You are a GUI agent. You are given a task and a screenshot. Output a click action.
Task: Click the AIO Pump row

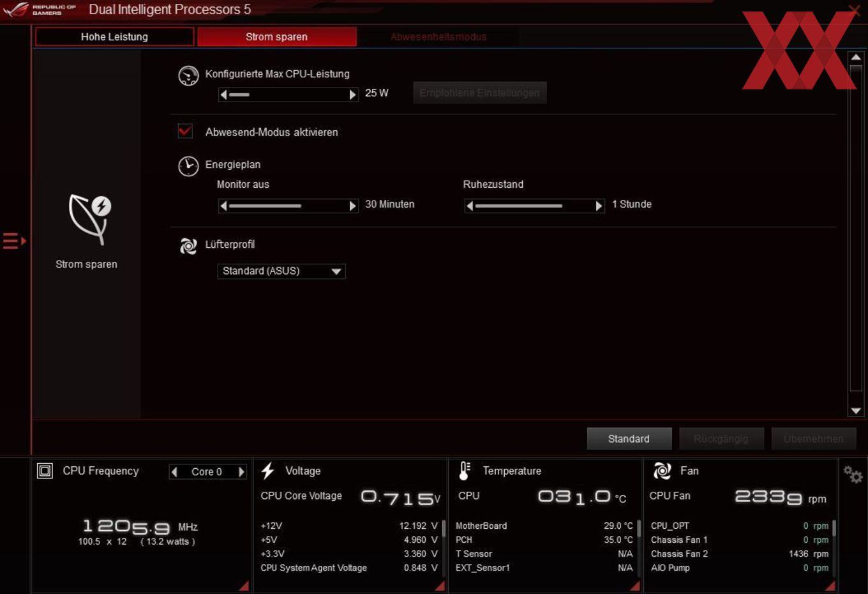pos(740,568)
